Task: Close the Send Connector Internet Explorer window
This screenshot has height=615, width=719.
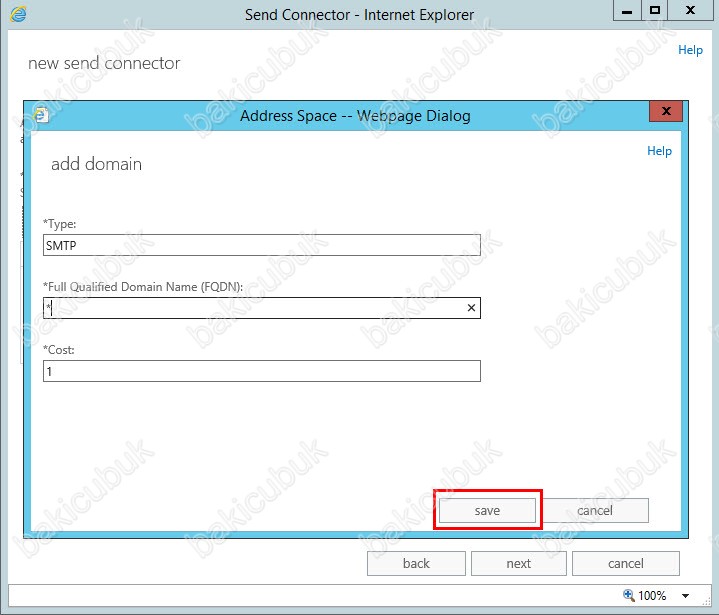Action: pyautogui.click(x=692, y=11)
